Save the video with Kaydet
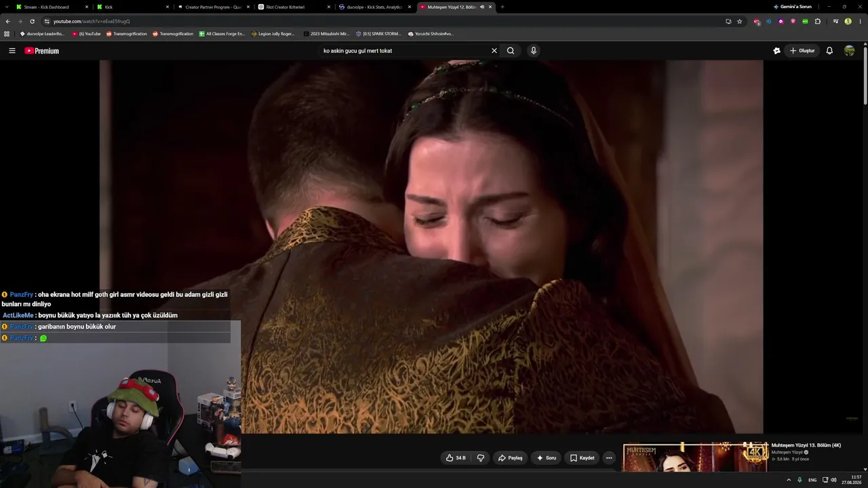The width and height of the screenshot is (868, 488). tap(582, 458)
